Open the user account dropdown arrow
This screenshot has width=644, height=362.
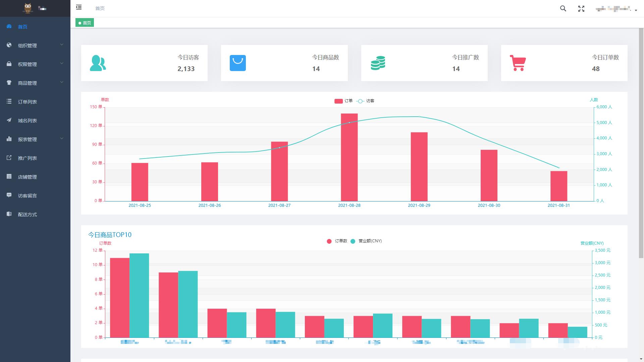point(636,10)
